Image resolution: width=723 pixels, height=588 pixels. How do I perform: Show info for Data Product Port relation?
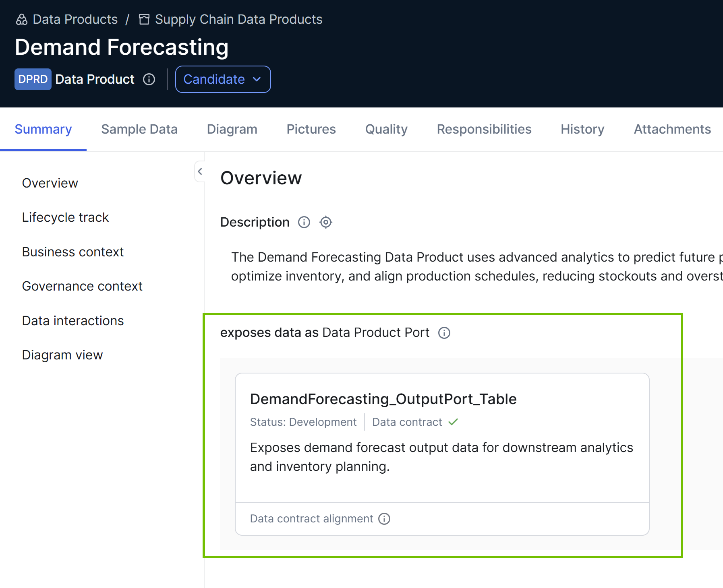click(444, 333)
